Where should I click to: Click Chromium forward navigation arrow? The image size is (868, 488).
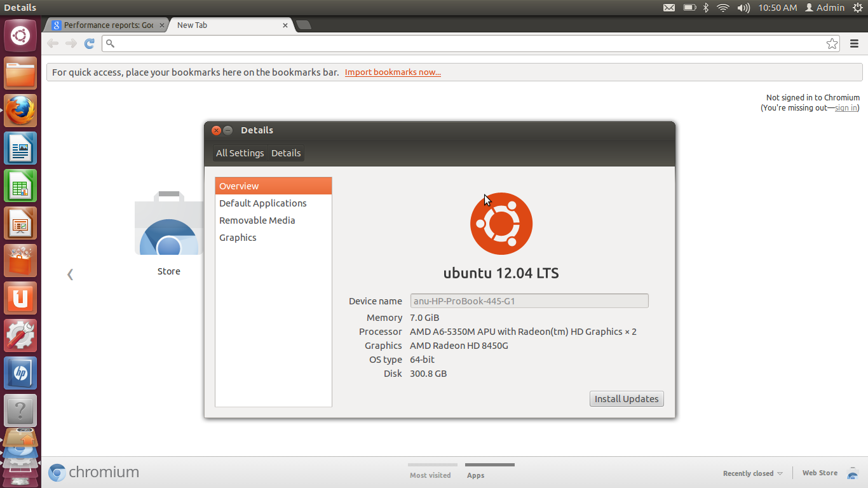pyautogui.click(x=71, y=43)
